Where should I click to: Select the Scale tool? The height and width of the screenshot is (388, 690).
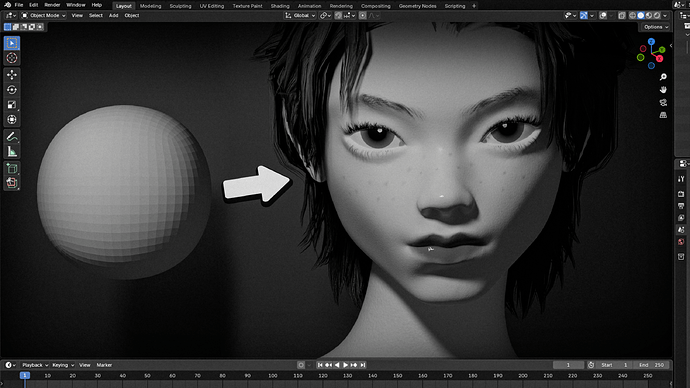tap(12, 105)
